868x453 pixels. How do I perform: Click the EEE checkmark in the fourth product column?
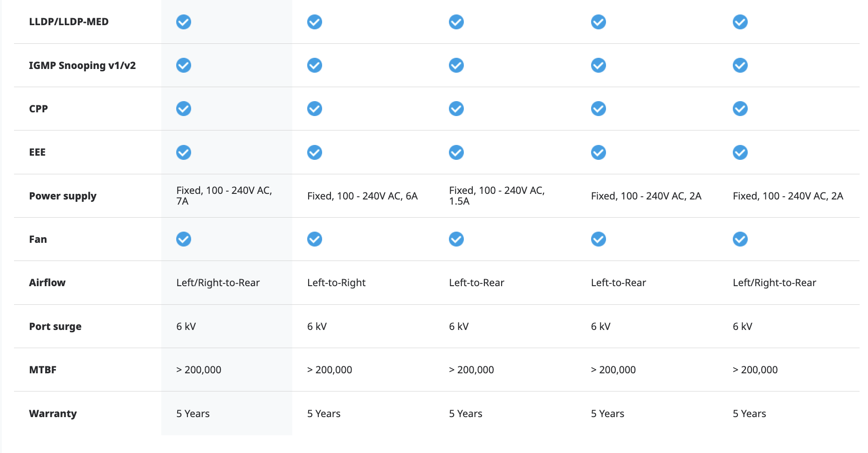598,152
